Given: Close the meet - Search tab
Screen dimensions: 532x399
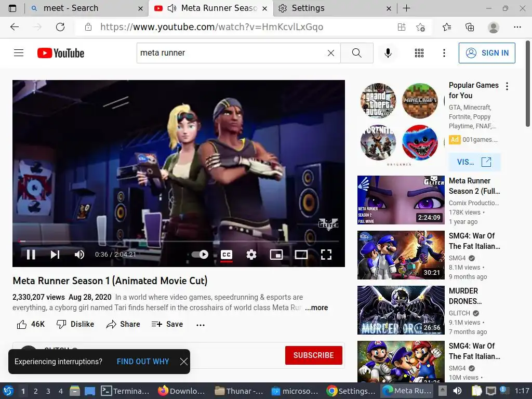Looking at the screenshot, I should (x=140, y=8).
